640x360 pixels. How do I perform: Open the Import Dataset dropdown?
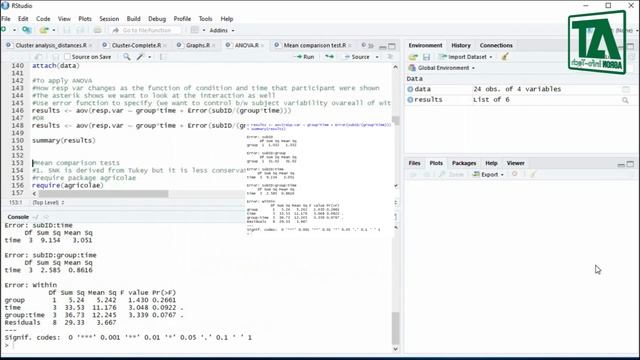point(466,57)
